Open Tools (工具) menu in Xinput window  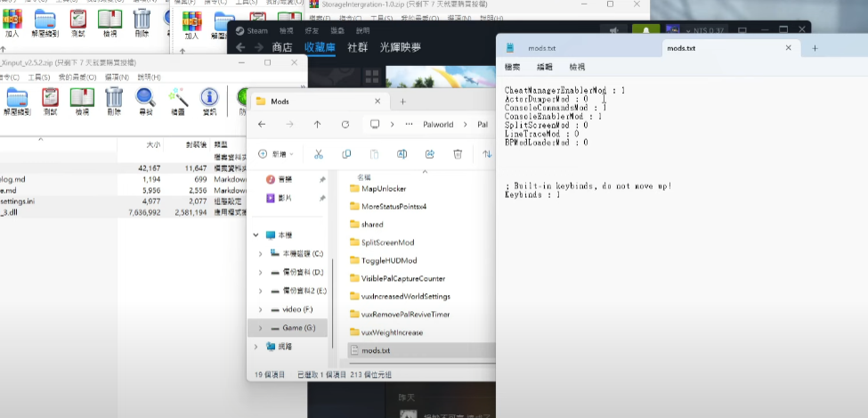pos(39,77)
